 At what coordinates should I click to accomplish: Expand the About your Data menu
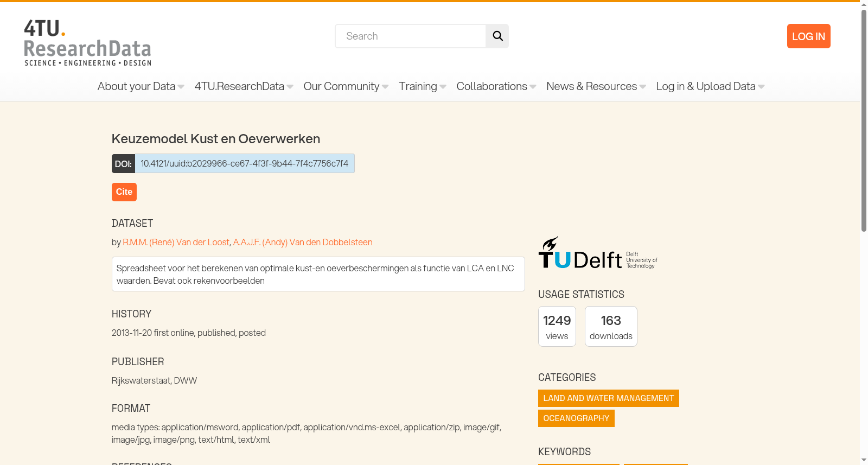tap(141, 86)
